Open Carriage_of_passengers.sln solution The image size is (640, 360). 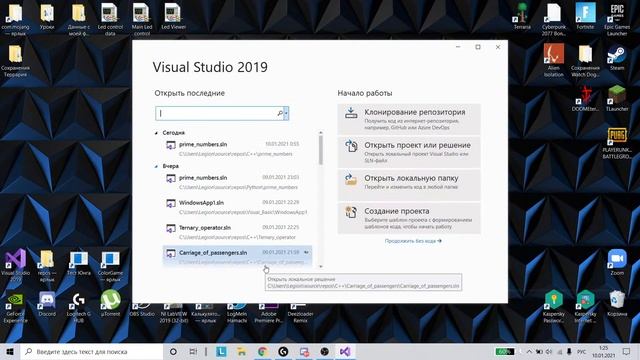tap(237, 256)
